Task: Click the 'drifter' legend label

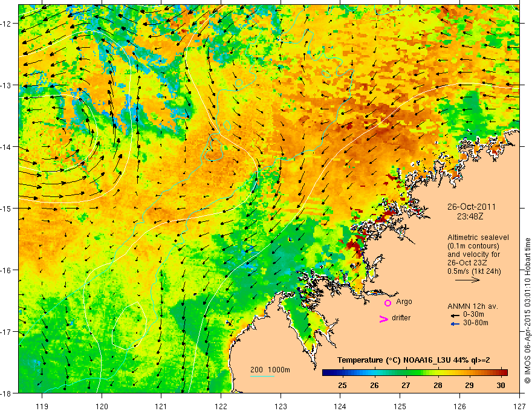Action: (x=401, y=318)
